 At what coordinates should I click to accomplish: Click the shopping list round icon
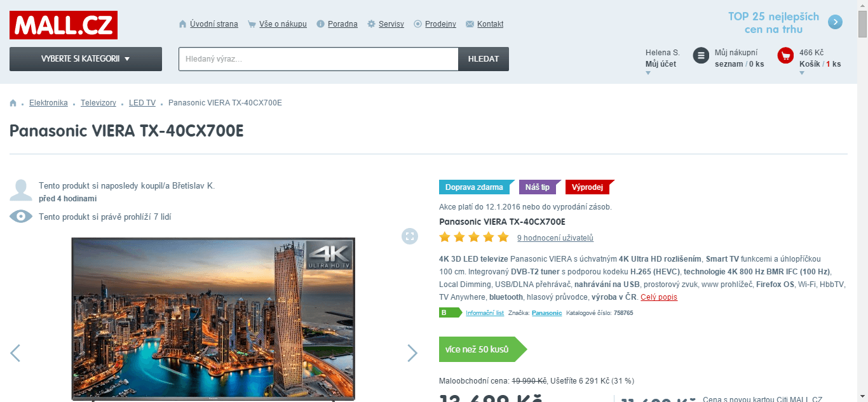click(x=701, y=55)
